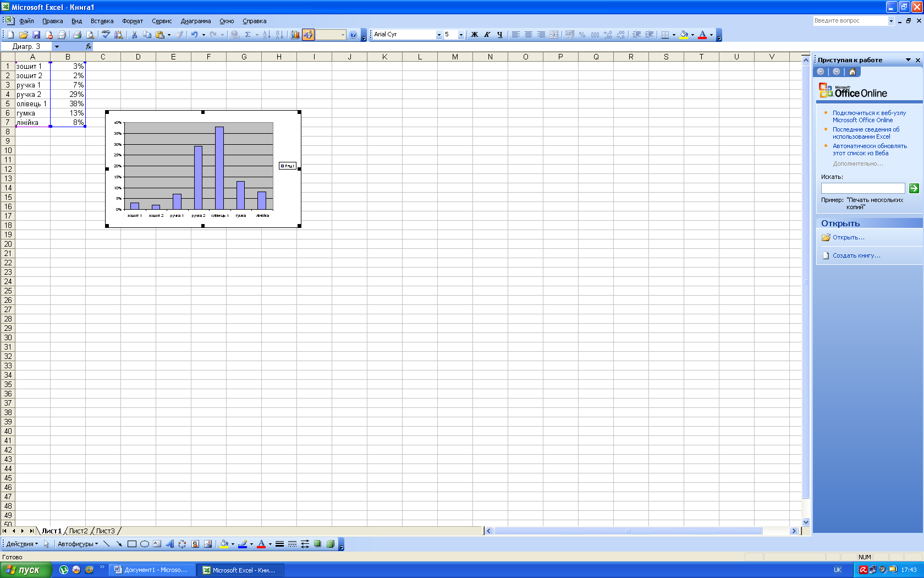Click the AutoSum sigma icon
Screen dimensions: 924x578
click(248, 35)
